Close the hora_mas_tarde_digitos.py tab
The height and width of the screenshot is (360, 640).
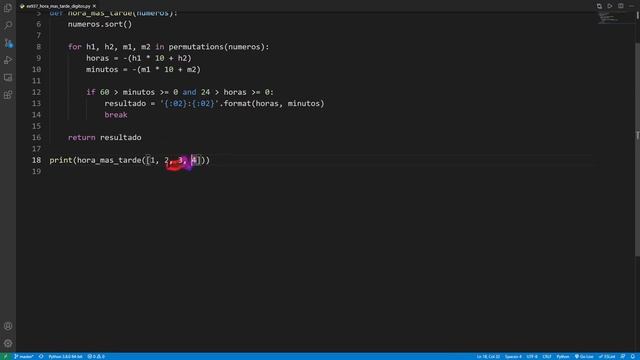click(x=94, y=6)
